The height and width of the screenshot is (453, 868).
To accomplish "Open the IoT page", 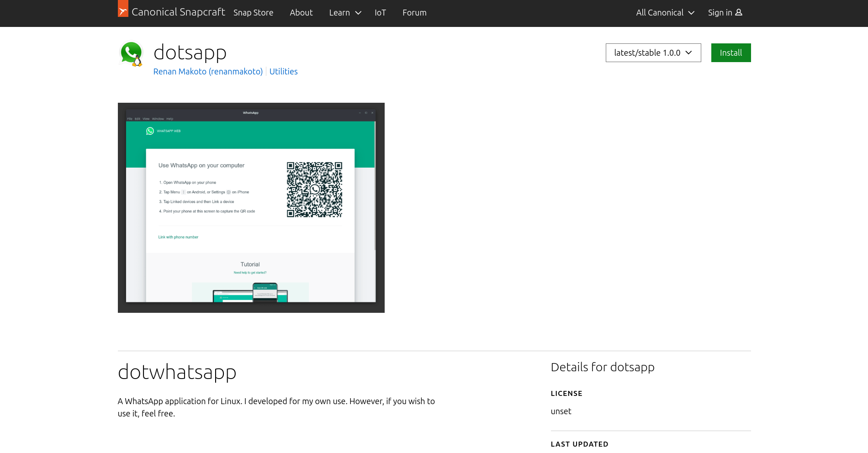I will click(380, 13).
